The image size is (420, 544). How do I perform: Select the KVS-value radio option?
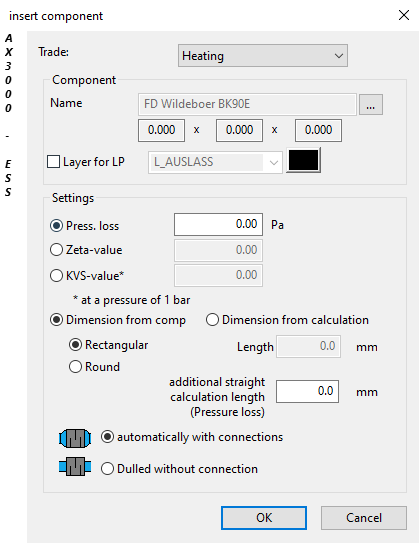tap(57, 276)
